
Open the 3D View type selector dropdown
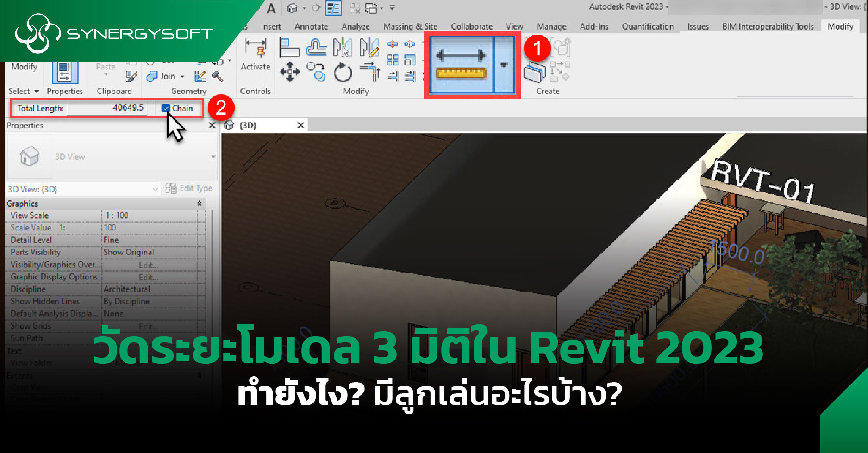[x=213, y=157]
